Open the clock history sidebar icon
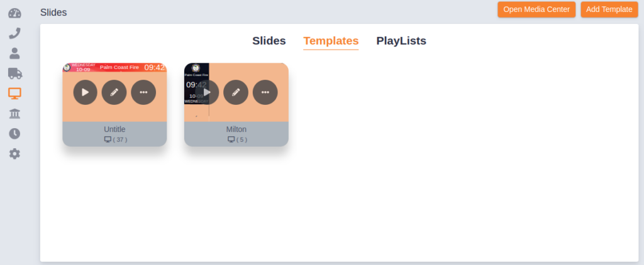This screenshot has width=644, height=265. [x=15, y=134]
